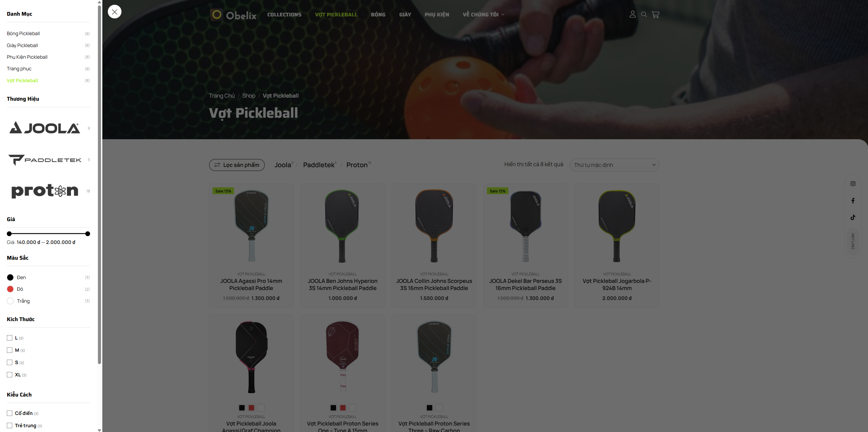Open the Instagram social icon

(x=853, y=184)
